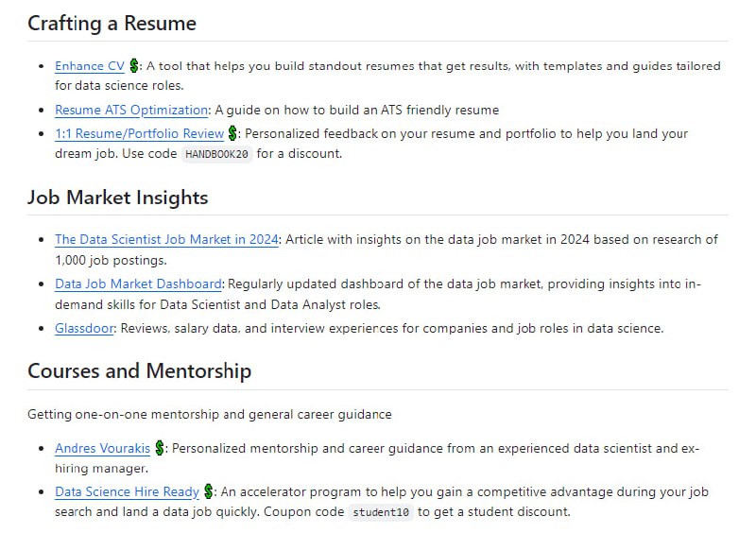Image resolution: width=756 pixels, height=533 pixels.
Task: Open the Glassdoor link
Action: 85,328
